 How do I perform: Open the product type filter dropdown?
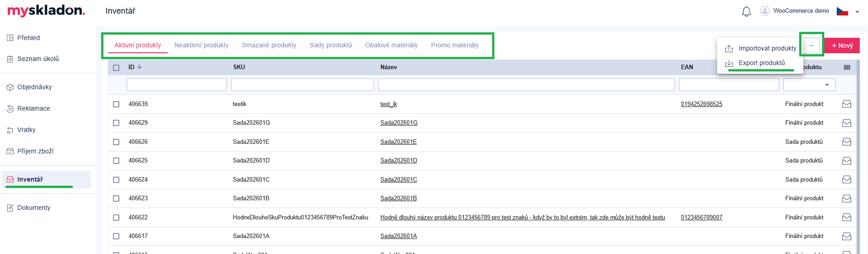(809, 85)
